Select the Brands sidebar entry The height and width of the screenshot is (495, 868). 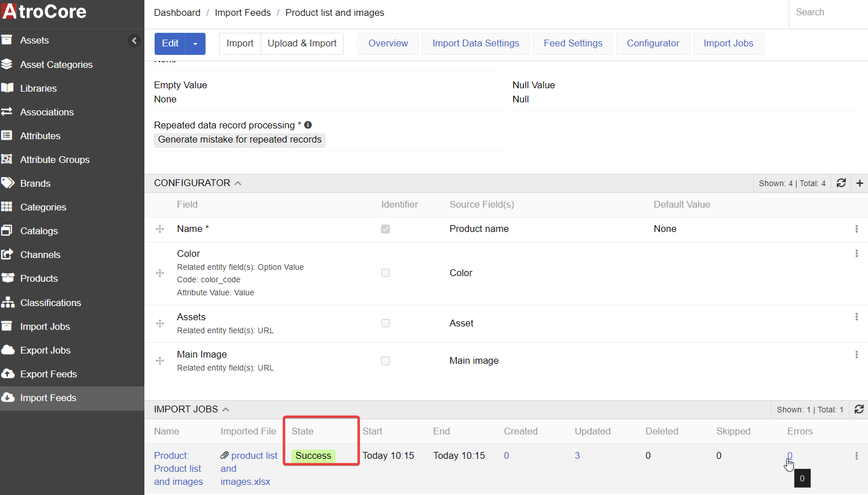point(37,183)
